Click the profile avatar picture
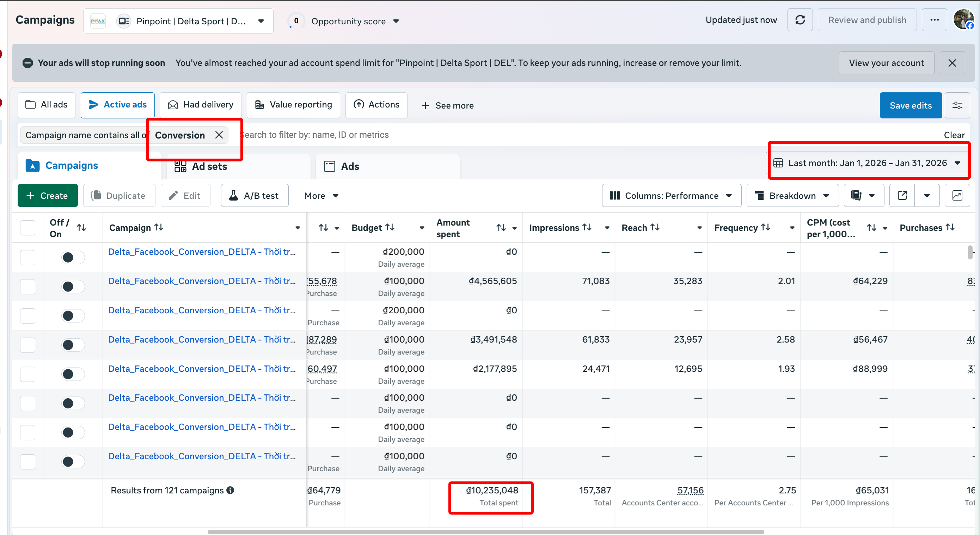980x535 pixels. tap(963, 20)
